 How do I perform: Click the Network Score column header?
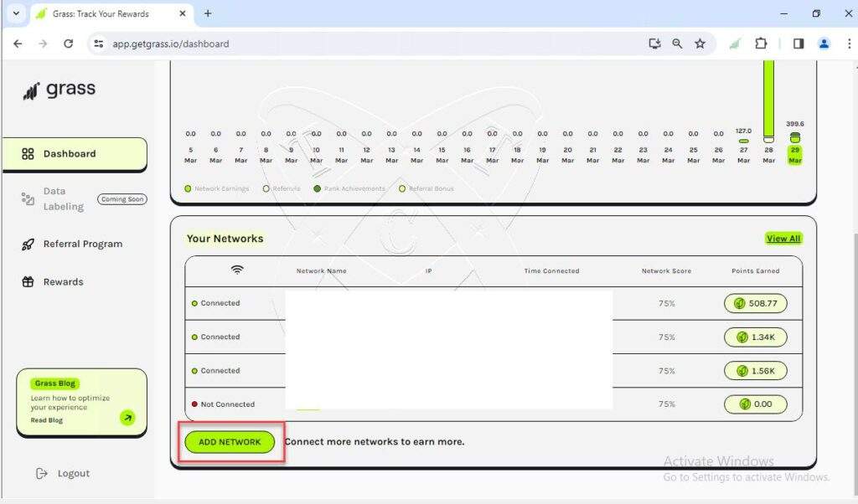pos(666,271)
